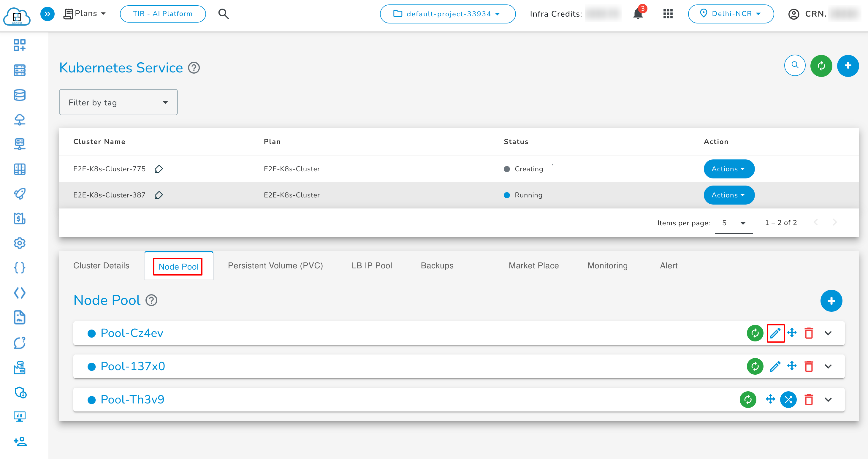868x459 pixels.
Task: Switch to Backups tab
Action: click(x=437, y=265)
